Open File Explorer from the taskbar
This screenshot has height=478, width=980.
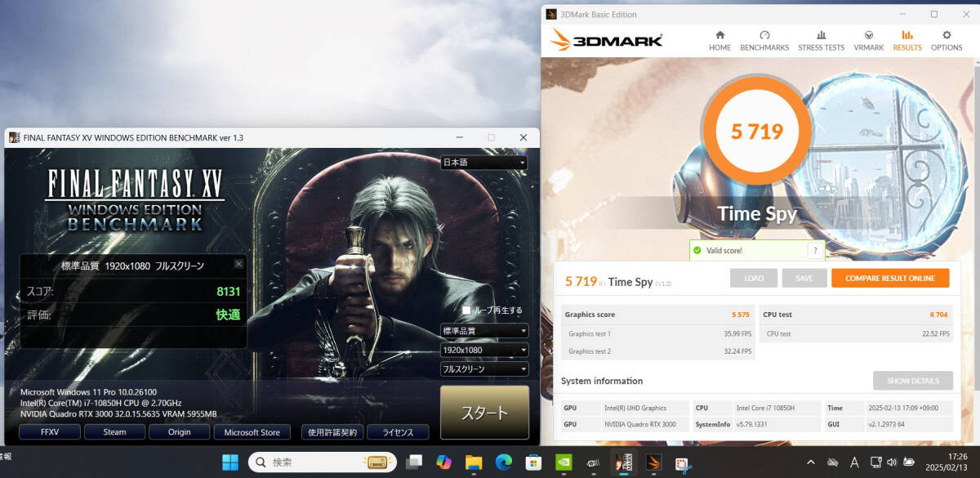474,462
